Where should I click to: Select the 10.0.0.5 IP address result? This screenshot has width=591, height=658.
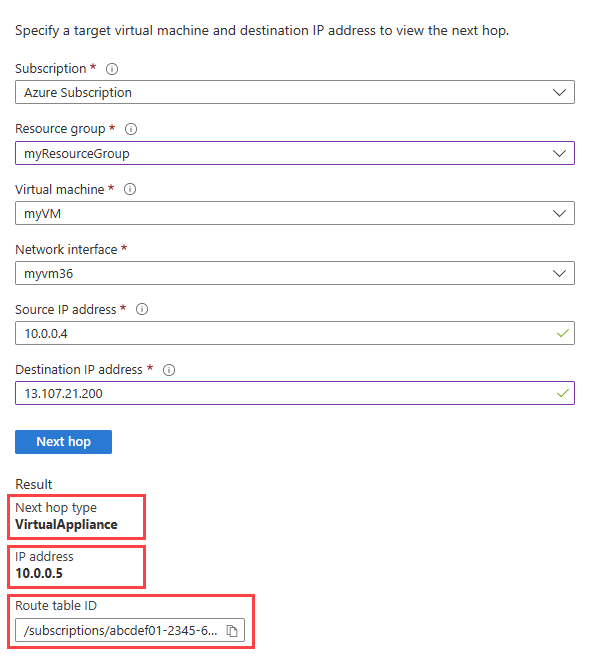tap(39, 573)
